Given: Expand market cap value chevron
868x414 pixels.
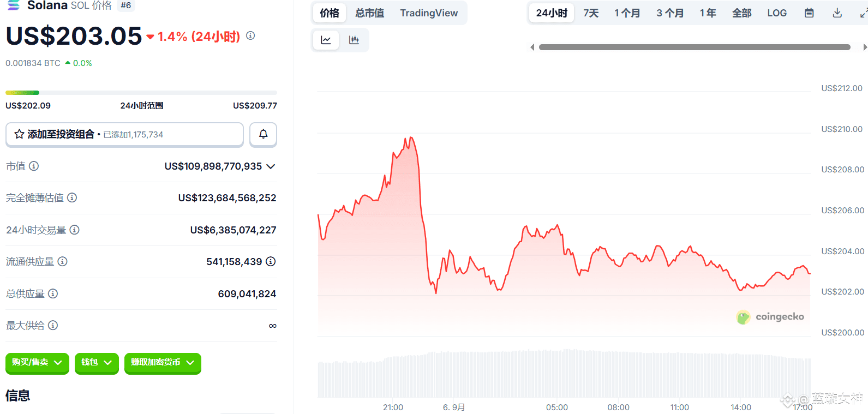Looking at the screenshot, I should tap(271, 166).
